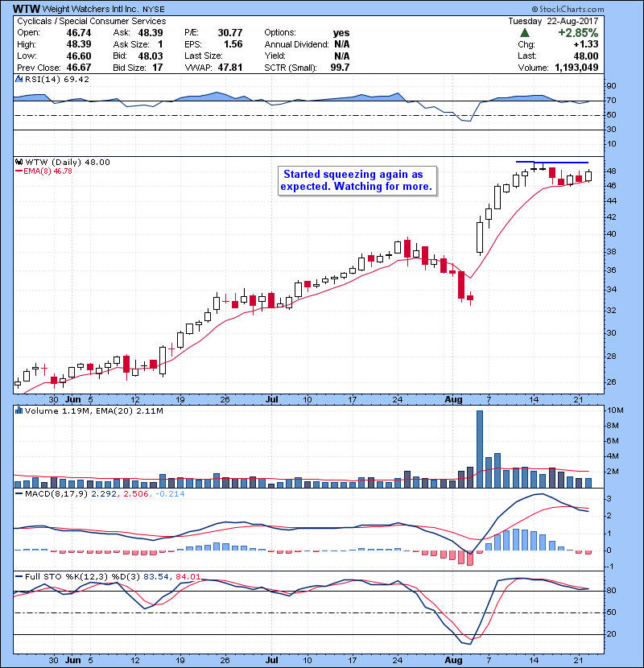Click the Last price 48.00
Image resolution: width=644 pixels, height=668 pixels.
[586, 56]
